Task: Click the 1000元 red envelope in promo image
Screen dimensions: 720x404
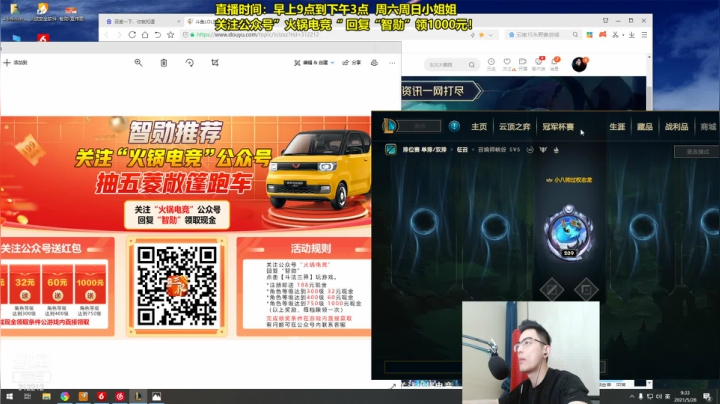Action: point(90,285)
